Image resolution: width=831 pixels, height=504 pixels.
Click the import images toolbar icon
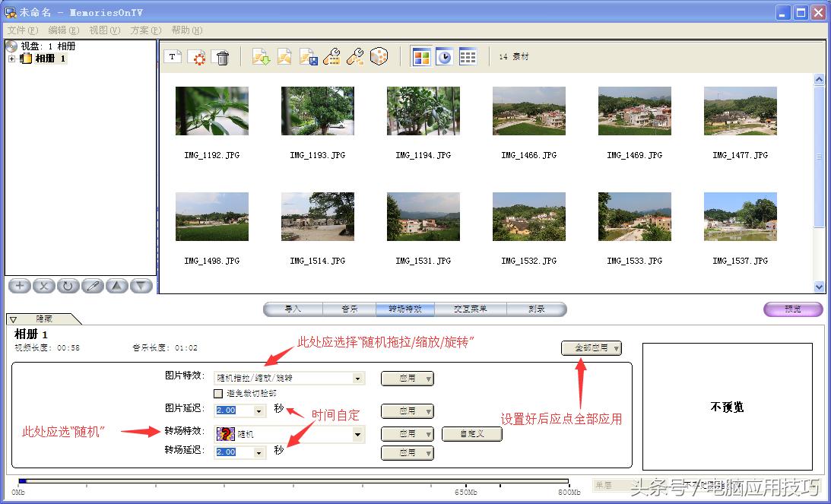pyautogui.click(x=260, y=56)
